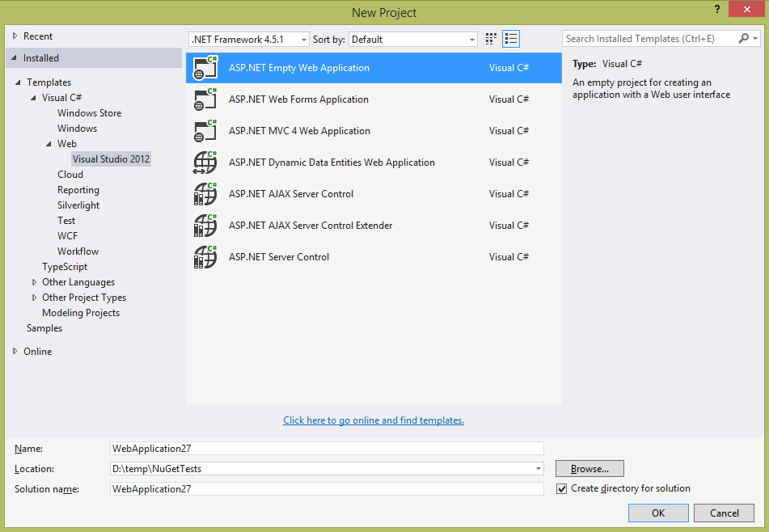
Task: Open the Location path dropdown arrow
Action: pyautogui.click(x=539, y=469)
